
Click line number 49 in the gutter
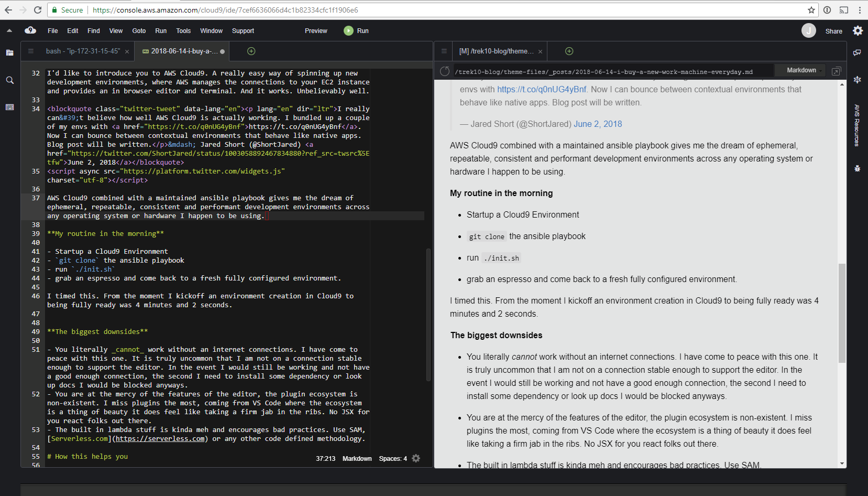[36, 331]
